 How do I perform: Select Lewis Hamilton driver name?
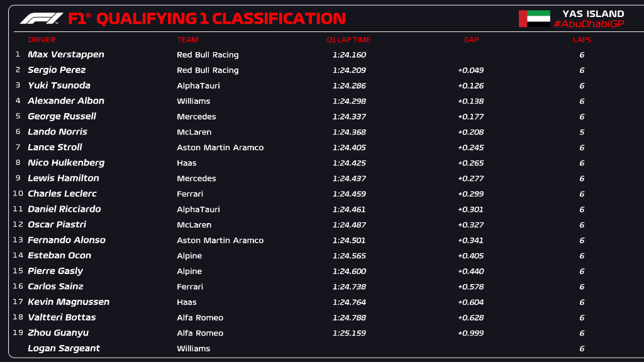click(x=64, y=178)
